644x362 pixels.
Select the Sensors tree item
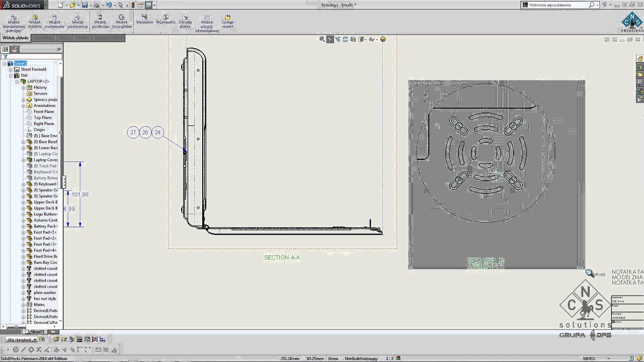click(x=40, y=94)
